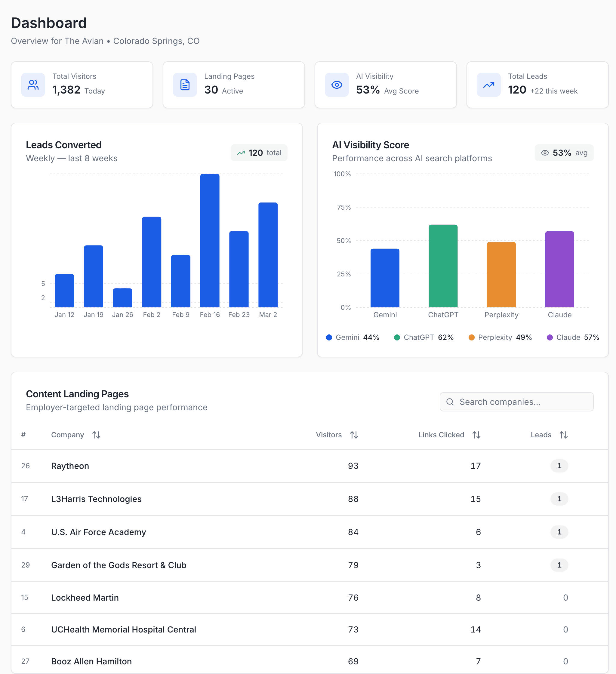Click UCHealth links clicked value 14

476,629
